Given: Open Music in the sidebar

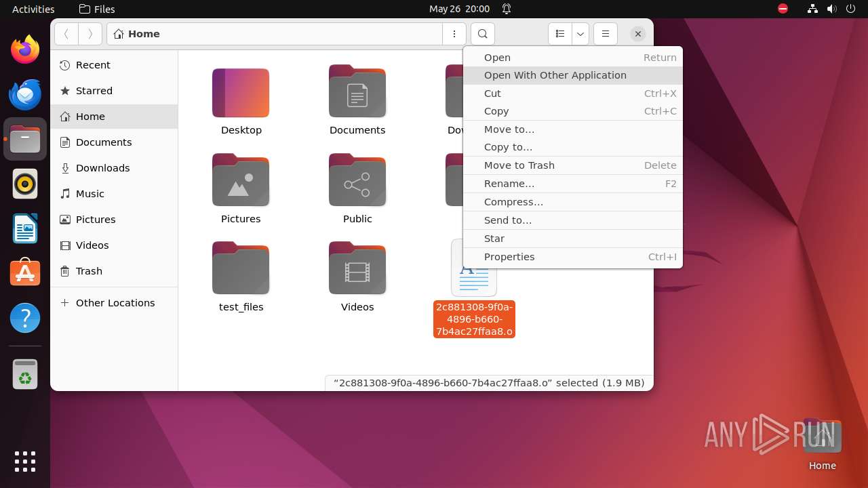Looking at the screenshot, I should coord(114,194).
